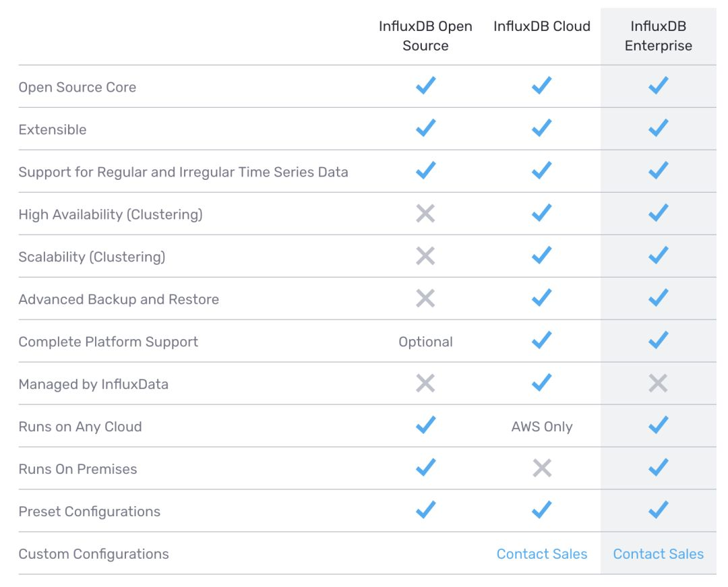Click Managed by InfluxData checkmark under Cloud
The height and width of the screenshot is (587, 728).
pyautogui.click(x=542, y=383)
